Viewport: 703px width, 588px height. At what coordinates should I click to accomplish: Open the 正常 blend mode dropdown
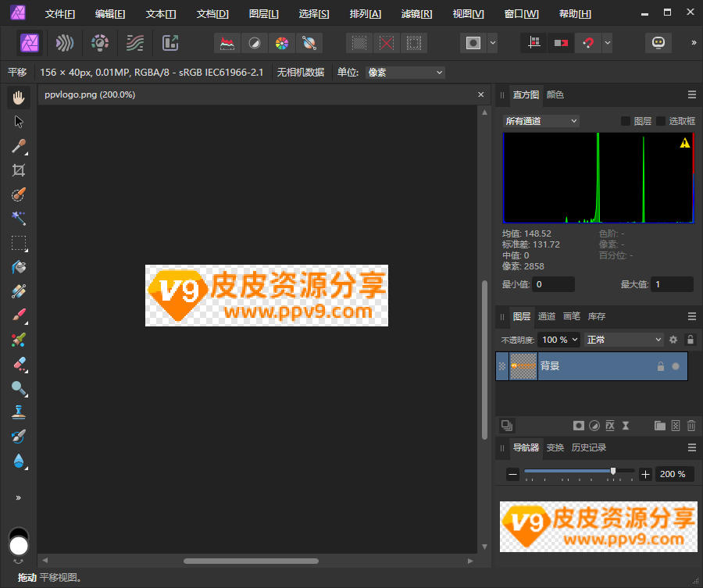(x=623, y=340)
